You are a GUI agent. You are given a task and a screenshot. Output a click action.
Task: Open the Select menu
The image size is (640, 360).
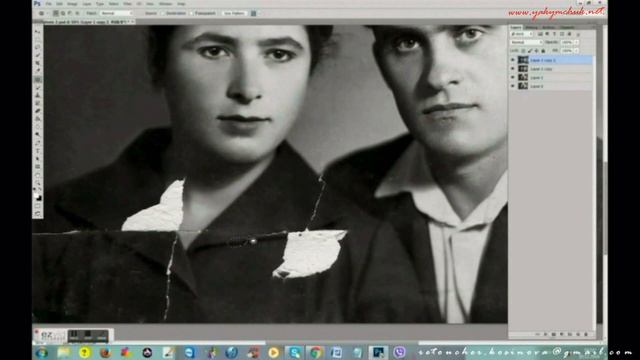tap(113, 4)
